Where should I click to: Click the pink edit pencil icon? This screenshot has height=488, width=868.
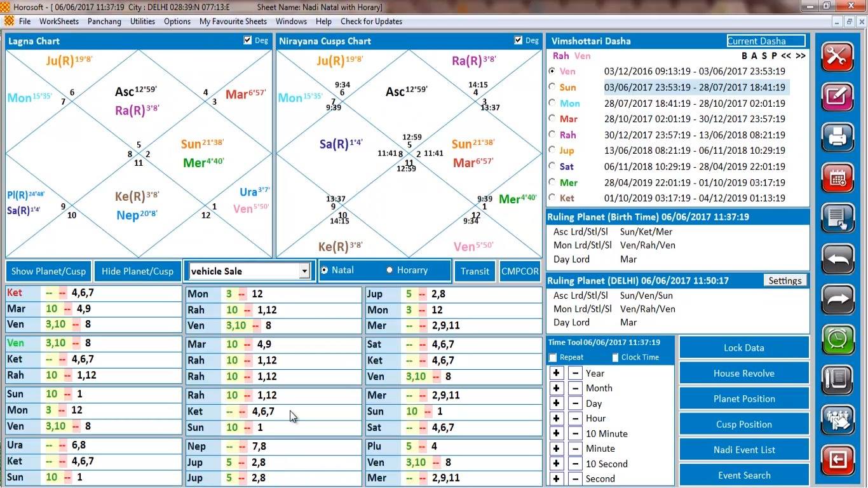click(x=837, y=97)
